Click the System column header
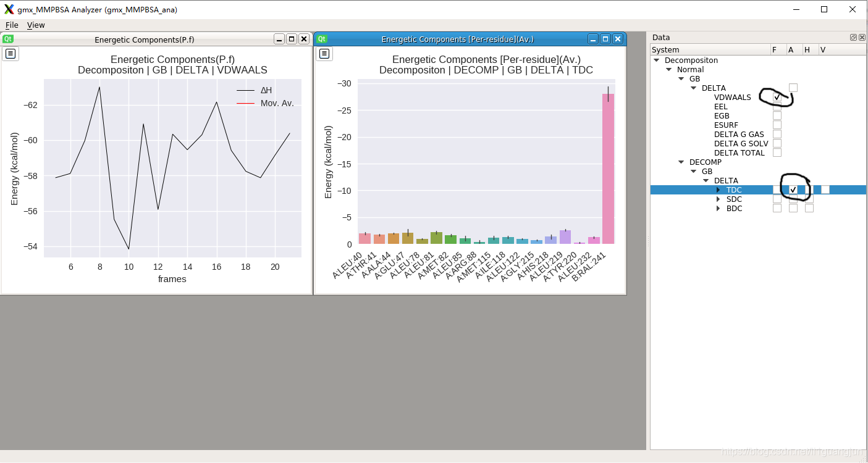 pyautogui.click(x=710, y=49)
